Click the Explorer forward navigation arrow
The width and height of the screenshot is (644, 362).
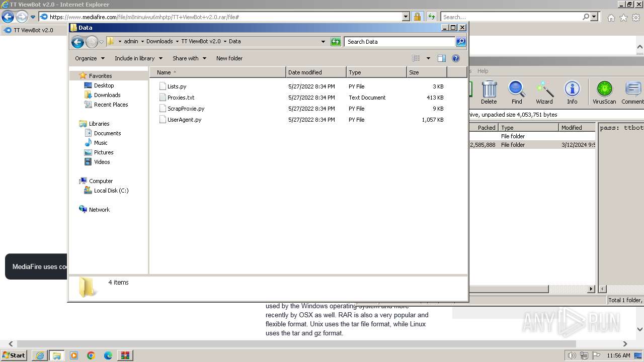click(x=92, y=42)
